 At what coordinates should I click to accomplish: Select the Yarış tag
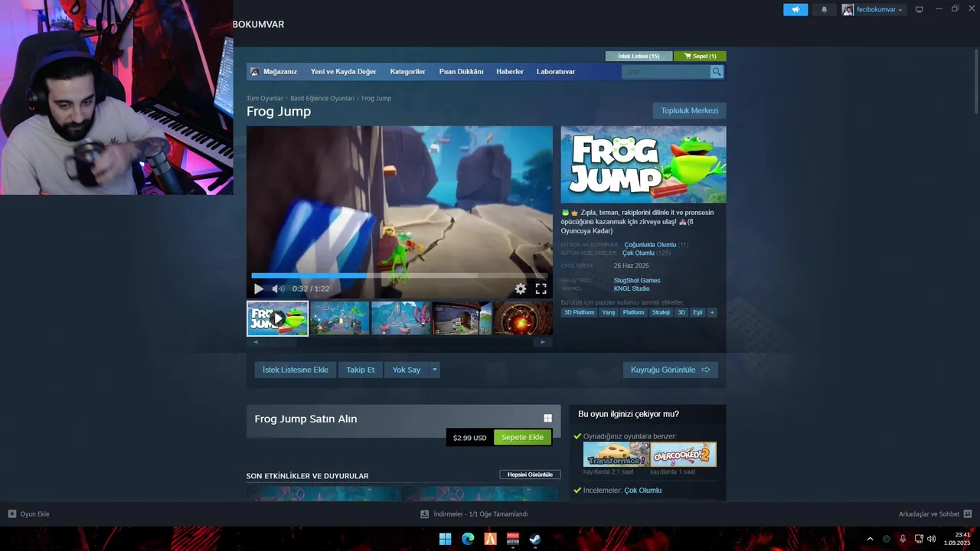point(608,312)
